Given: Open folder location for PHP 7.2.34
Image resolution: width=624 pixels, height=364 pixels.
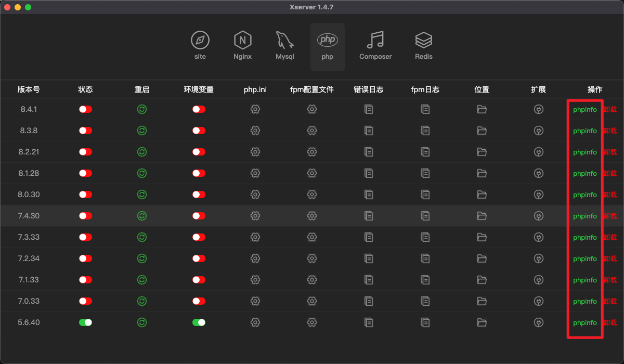Looking at the screenshot, I should pyautogui.click(x=482, y=258).
